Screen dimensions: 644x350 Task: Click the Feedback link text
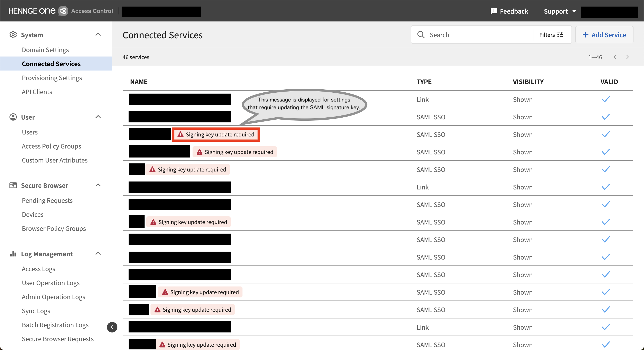[x=514, y=11]
